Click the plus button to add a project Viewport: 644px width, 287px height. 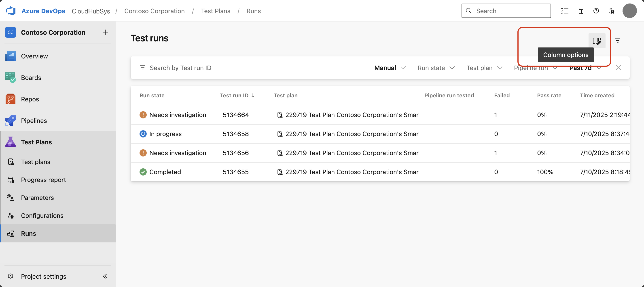tap(105, 32)
